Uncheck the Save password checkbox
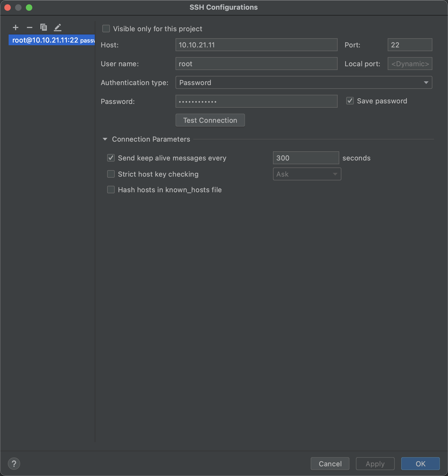The height and width of the screenshot is (476, 448). pyautogui.click(x=350, y=101)
